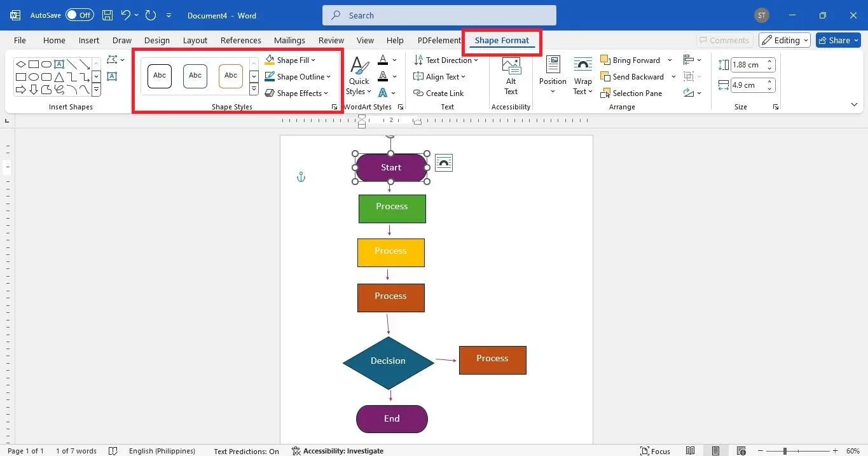The width and height of the screenshot is (868, 456).
Task: Click the Undo arrow icon
Action: click(126, 15)
